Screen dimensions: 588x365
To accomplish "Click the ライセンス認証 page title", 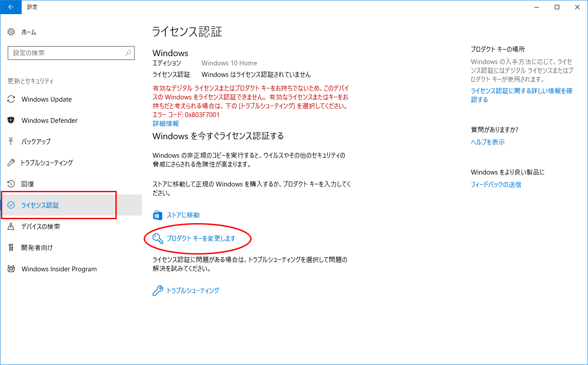I will [x=187, y=32].
